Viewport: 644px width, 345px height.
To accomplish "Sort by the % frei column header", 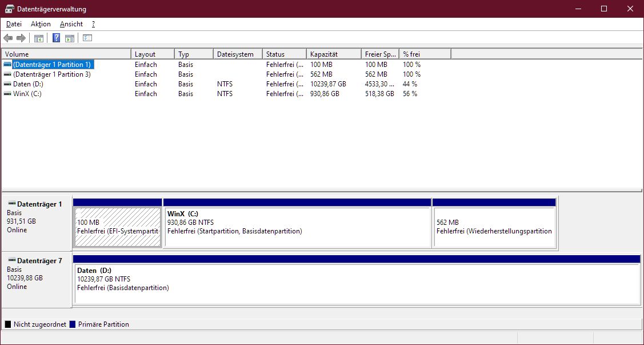I will pos(425,54).
